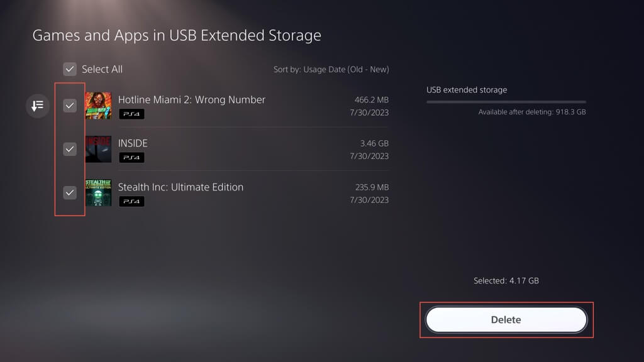Uncheck Hotline Miami 2: Wrong Number
The height and width of the screenshot is (362, 644).
[x=70, y=106]
